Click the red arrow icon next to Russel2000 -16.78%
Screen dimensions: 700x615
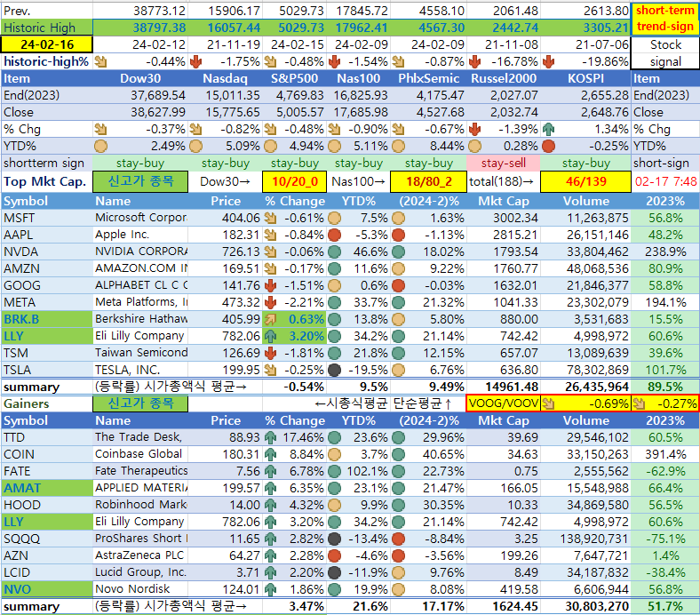pos(474,61)
